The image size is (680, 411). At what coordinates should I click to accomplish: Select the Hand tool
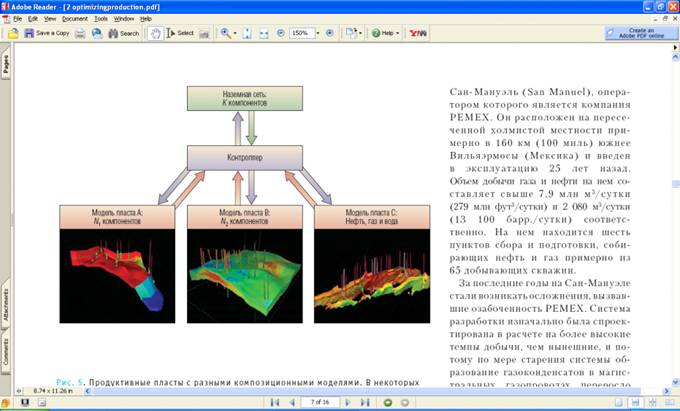pyautogui.click(x=156, y=33)
